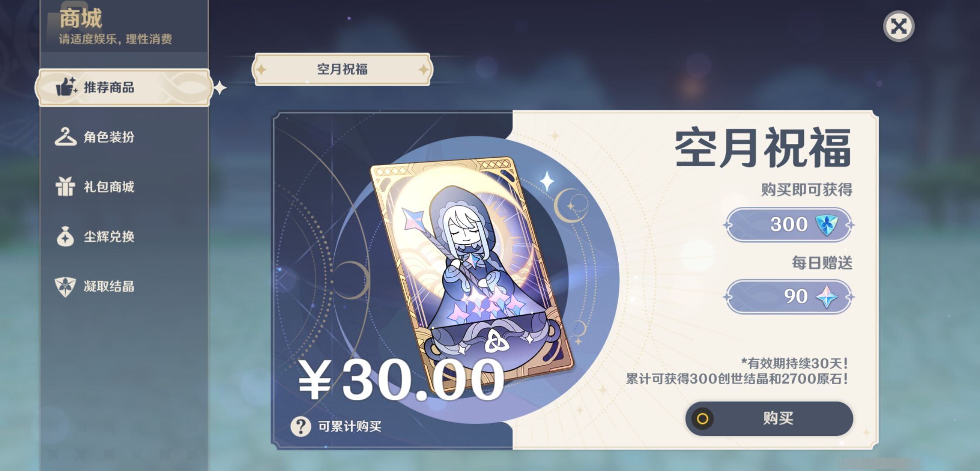Click the gift box icon for 礼包商城
980x471 pixels.
[65, 187]
